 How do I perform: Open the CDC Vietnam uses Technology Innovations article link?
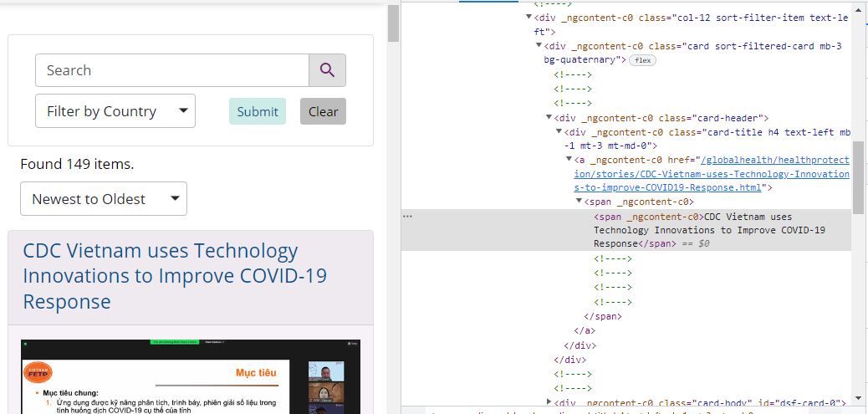(x=175, y=276)
